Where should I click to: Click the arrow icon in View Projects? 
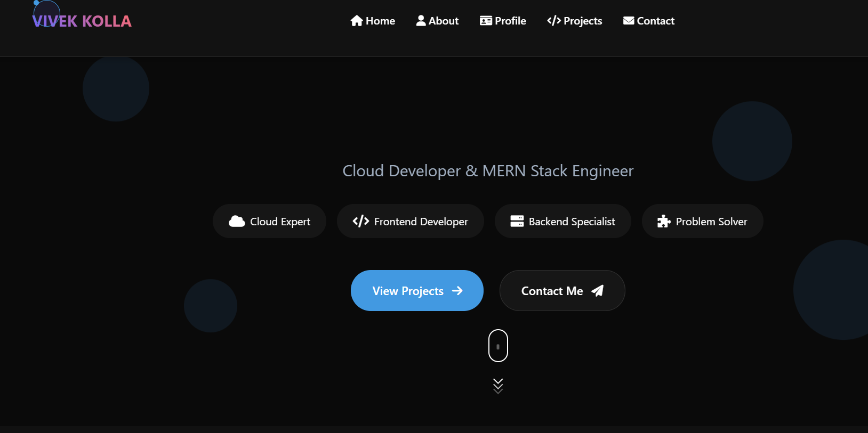point(457,290)
